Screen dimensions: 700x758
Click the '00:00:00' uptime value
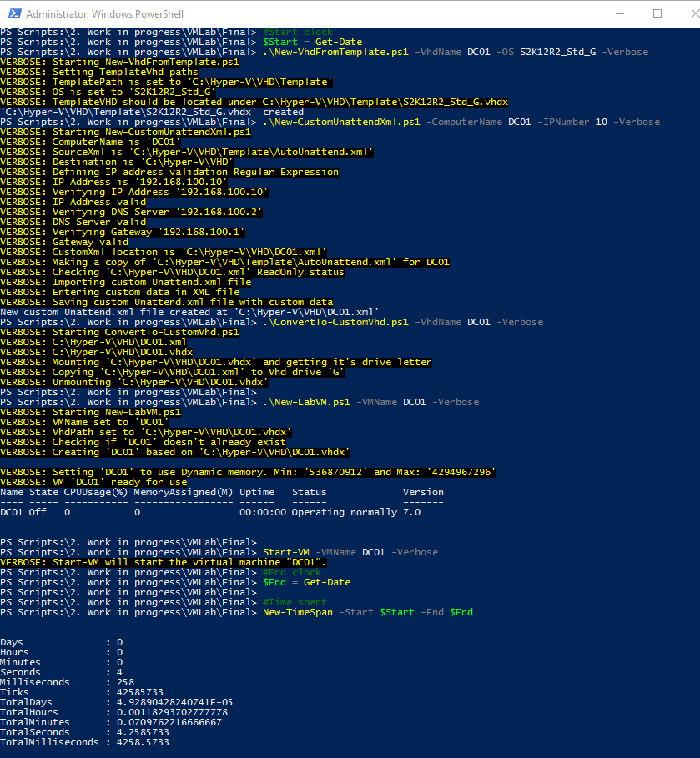[263, 513]
